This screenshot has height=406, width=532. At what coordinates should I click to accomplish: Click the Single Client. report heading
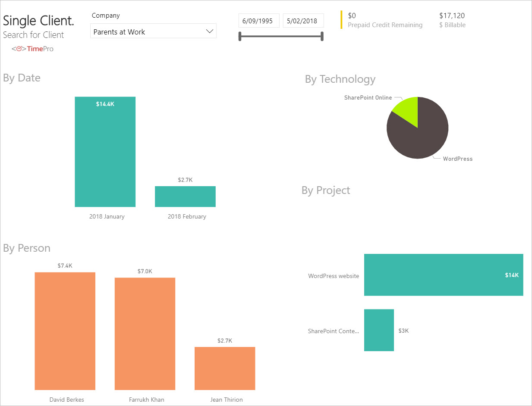pyautogui.click(x=38, y=20)
